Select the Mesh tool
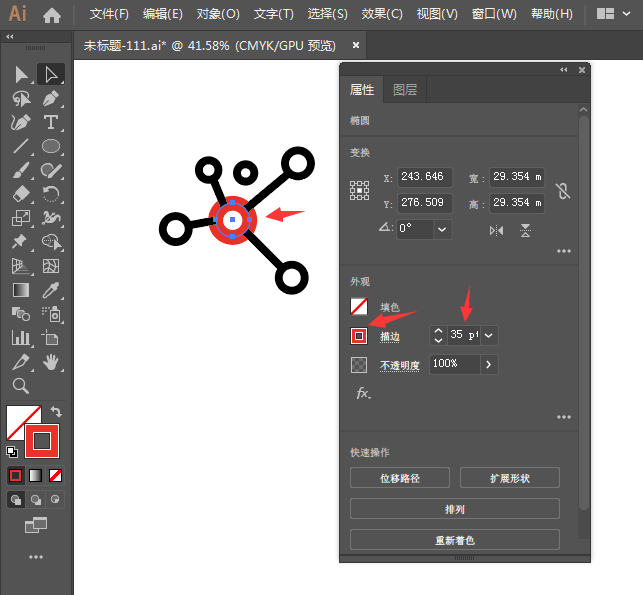Viewport: 643px width, 595px height. (x=51, y=266)
